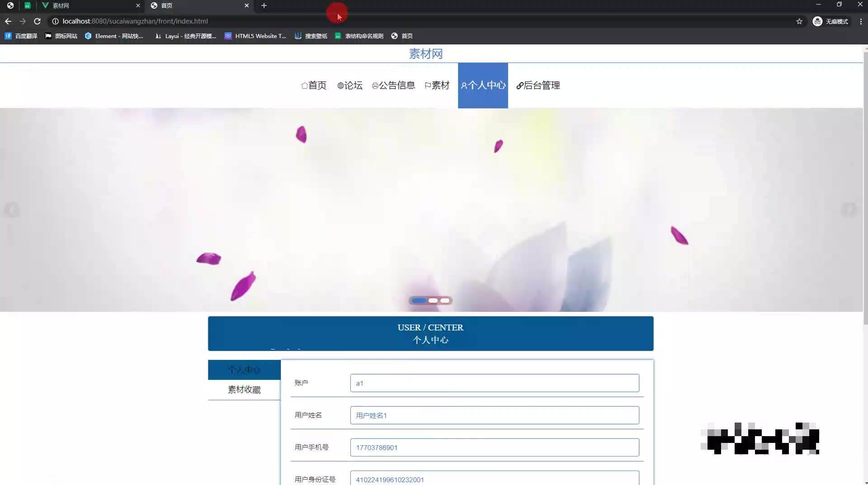This screenshot has width=868, height=485.
Task: Open a new browser tab
Action: [264, 5]
